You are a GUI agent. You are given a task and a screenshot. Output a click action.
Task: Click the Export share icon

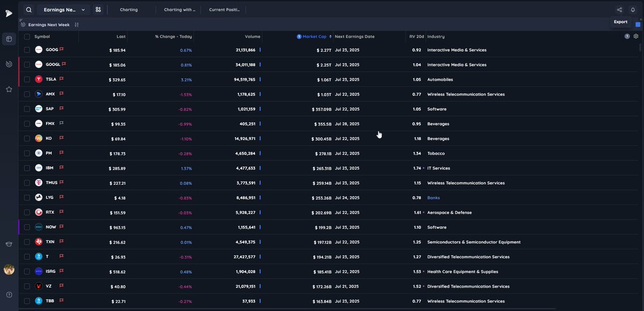click(x=619, y=10)
